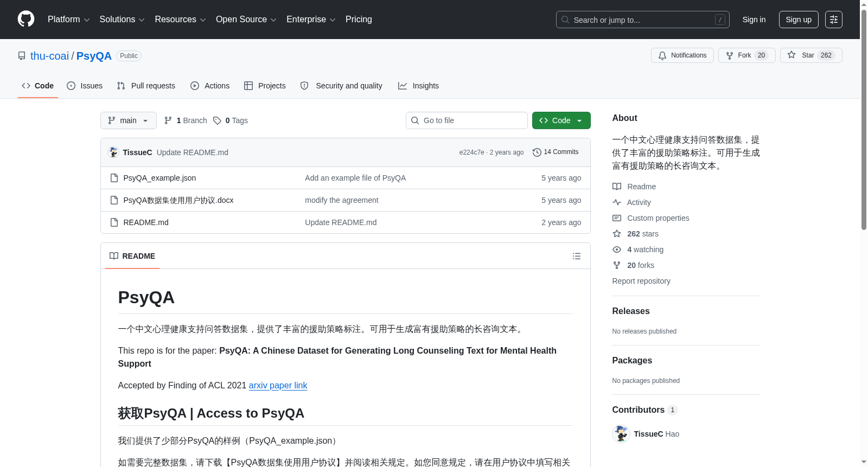Click the Sign up button
The image size is (868, 467).
point(799,20)
